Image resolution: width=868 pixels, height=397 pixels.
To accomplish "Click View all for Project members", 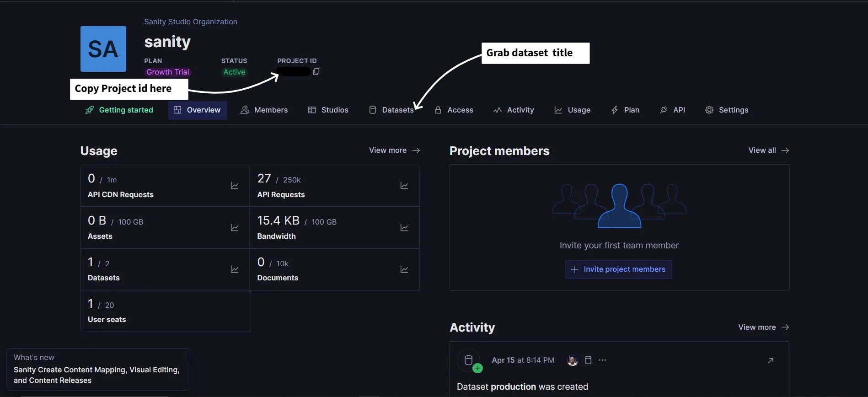I will (769, 150).
